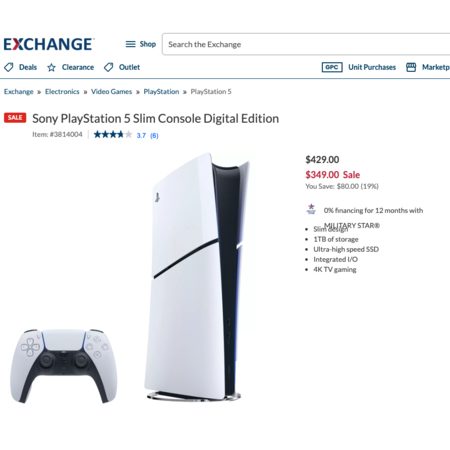Open the Deals menu item
The image size is (450, 450).
click(28, 67)
